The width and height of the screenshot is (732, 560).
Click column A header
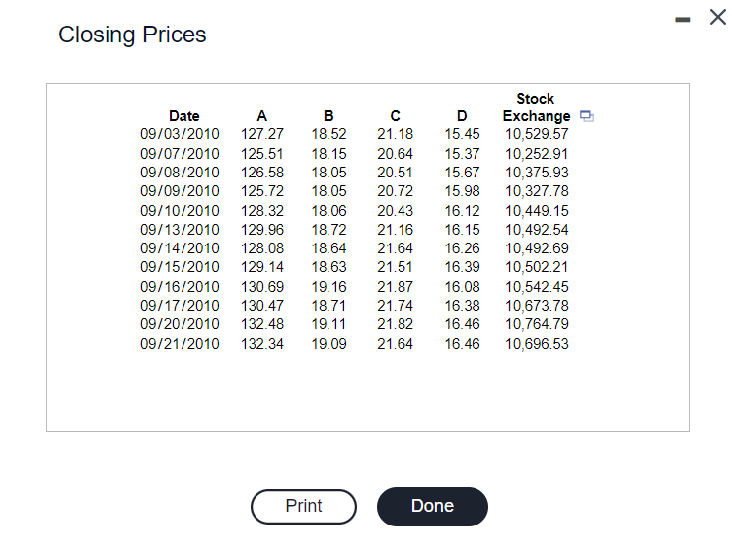pyautogui.click(x=261, y=116)
